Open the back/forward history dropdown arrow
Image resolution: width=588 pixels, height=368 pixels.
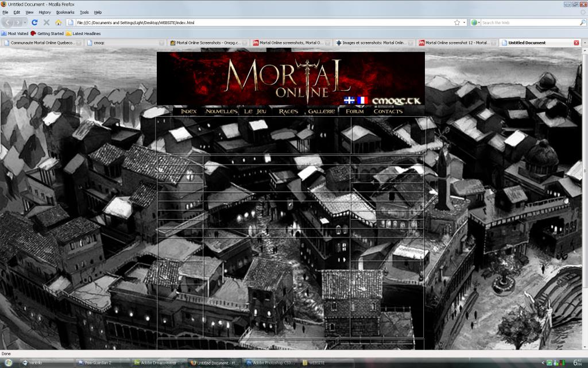click(25, 22)
